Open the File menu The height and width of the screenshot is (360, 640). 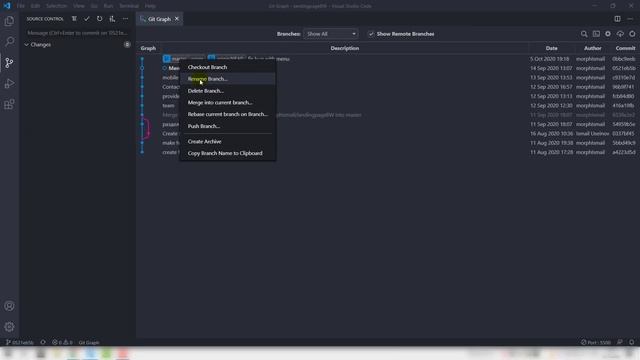point(21,6)
